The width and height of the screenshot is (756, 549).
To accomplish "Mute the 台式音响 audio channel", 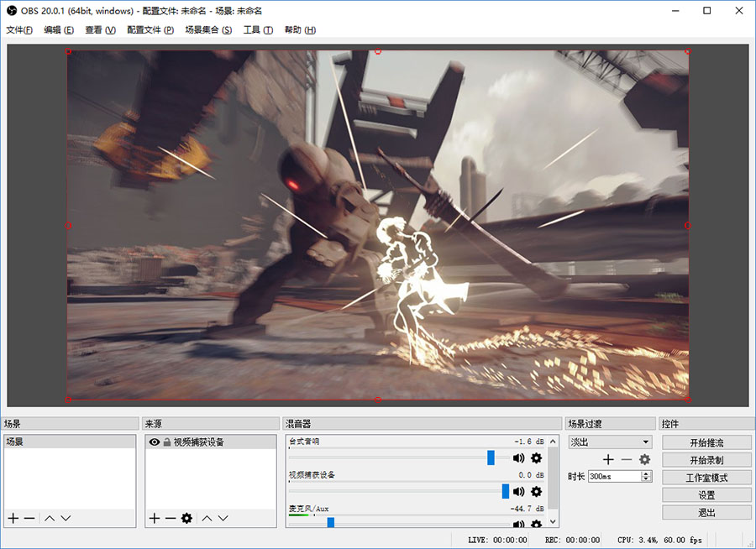I will [518, 458].
